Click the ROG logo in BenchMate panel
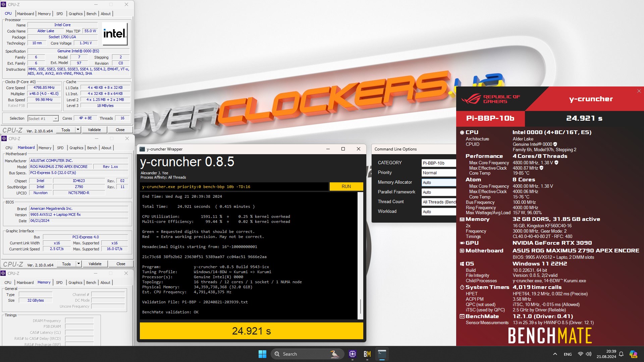 pos(471,99)
